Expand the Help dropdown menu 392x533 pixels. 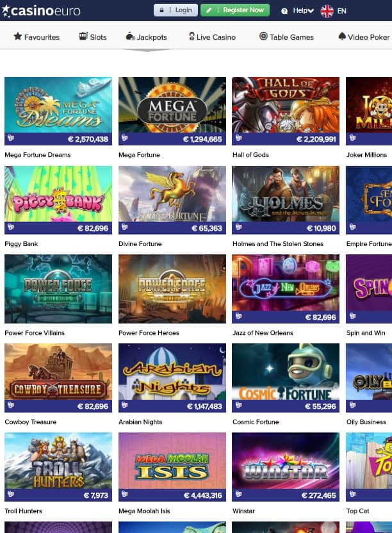303,11
